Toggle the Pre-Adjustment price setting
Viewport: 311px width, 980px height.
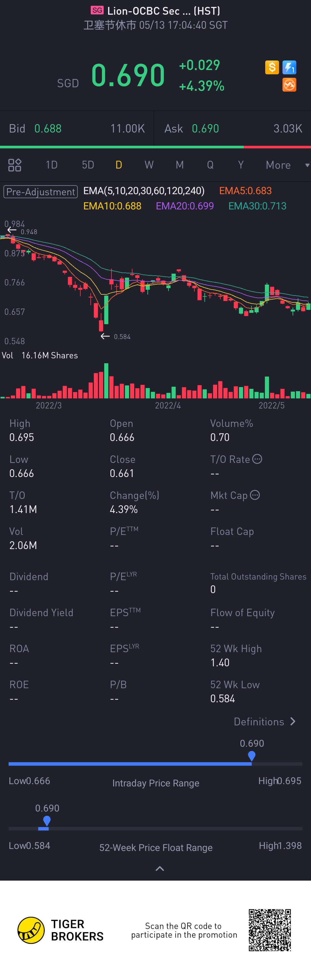coord(41,192)
